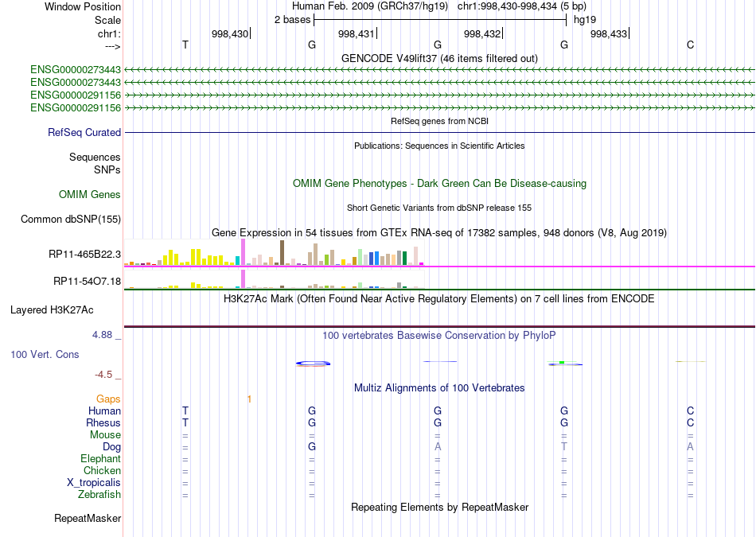Open the RefSeq genes from NCBI title

click(439, 121)
